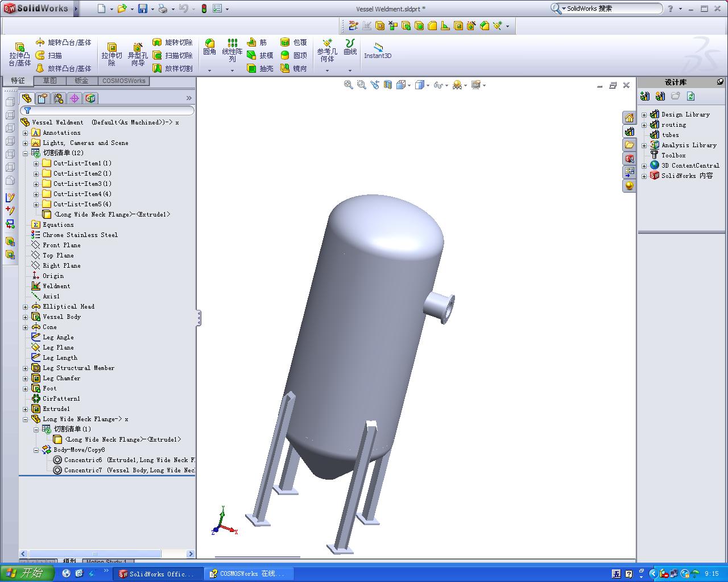Use the Swept Cut tool (扫描切除)

click(173, 55)
